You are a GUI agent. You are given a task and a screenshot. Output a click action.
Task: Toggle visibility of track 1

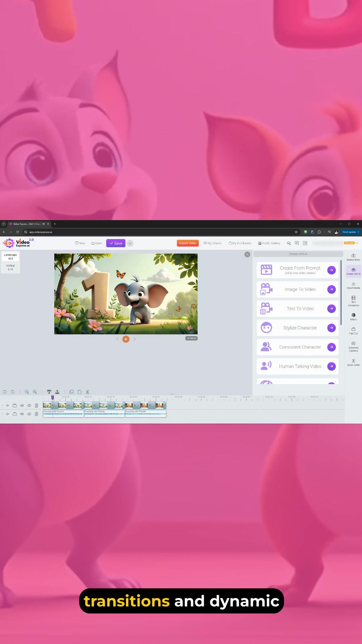coord(29,406)
